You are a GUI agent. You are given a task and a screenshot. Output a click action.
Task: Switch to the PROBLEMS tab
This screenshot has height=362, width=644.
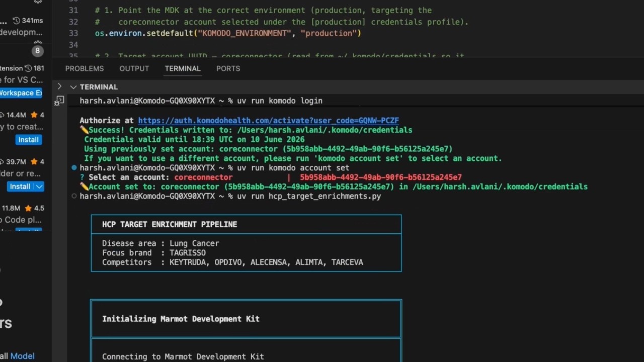tap(85, 68)
